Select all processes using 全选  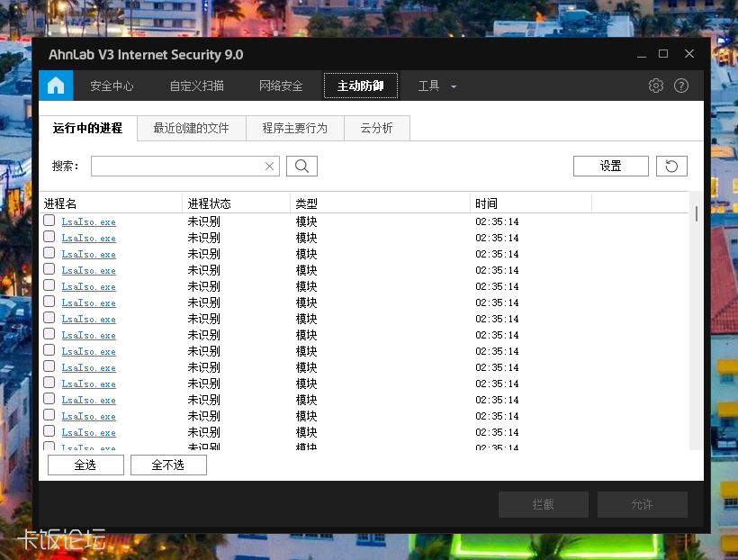[85, 465]
